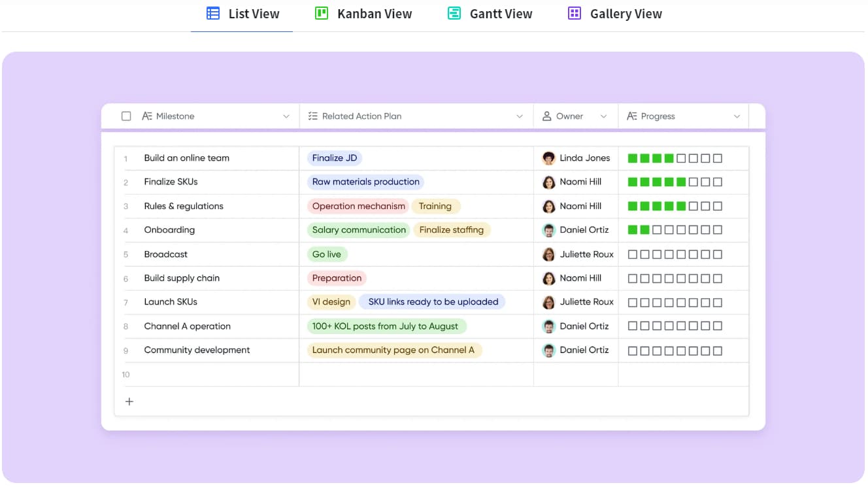Screen dimensions: 868x487
Task: Click the teal Gantt View icon
Action: (454, 13)
